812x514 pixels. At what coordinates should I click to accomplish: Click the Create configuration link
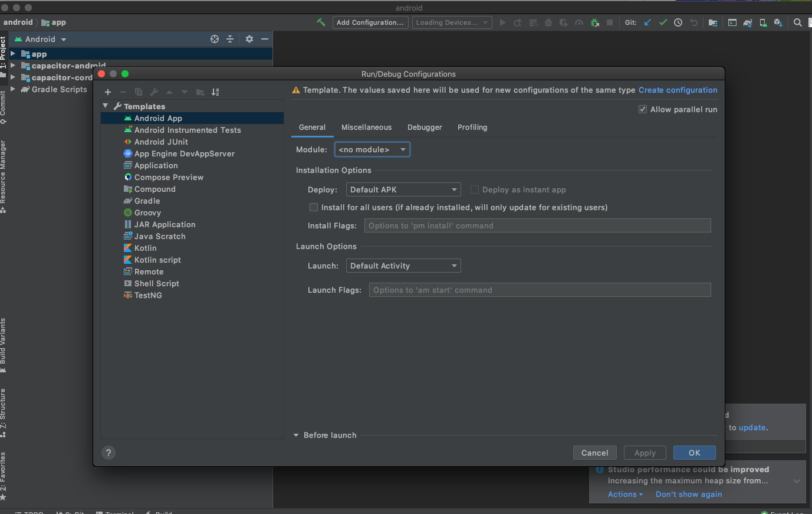[x=678, y=90]
